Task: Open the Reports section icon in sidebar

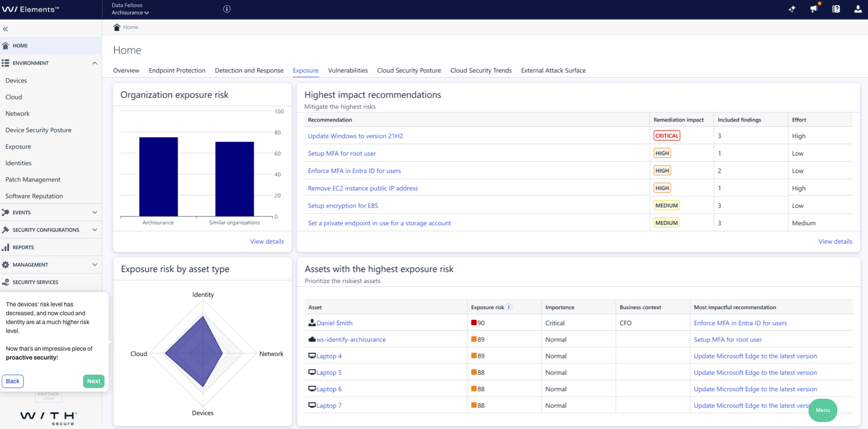Action: (6, 247)
